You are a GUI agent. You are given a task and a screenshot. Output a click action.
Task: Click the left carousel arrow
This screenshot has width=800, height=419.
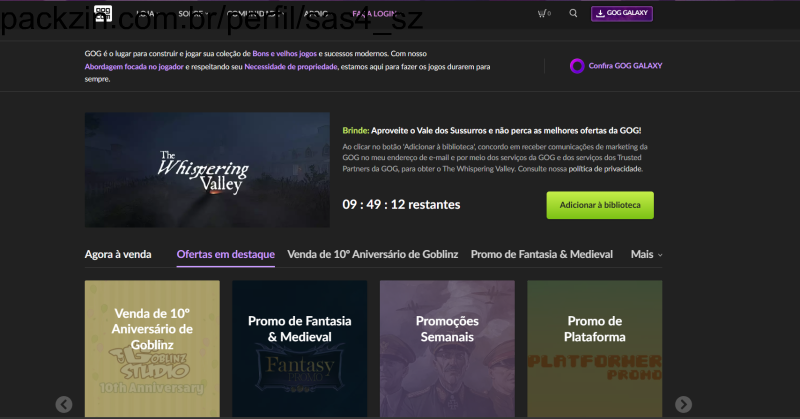(64, 404)
